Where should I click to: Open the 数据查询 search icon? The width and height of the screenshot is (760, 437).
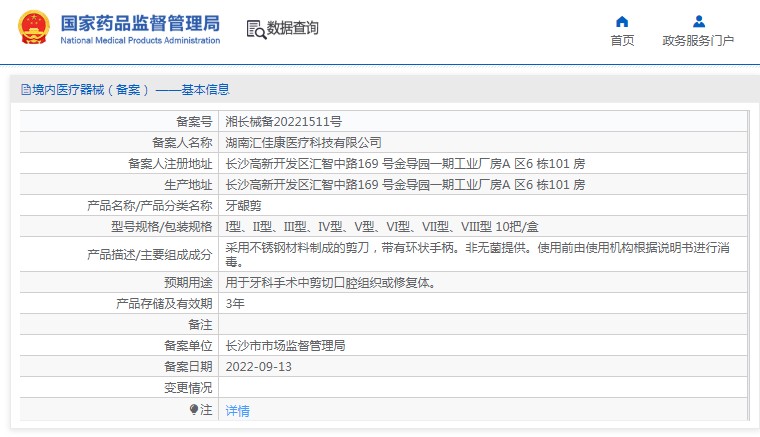click(x=256, y=30)
